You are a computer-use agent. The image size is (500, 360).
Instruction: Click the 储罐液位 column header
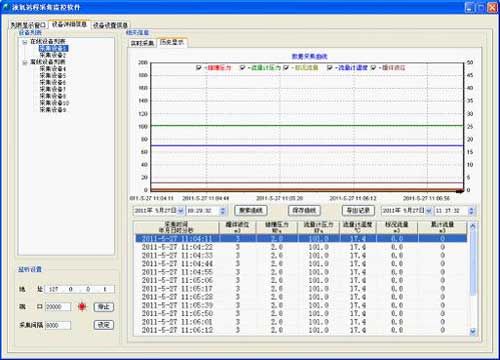tap(237, 227)
